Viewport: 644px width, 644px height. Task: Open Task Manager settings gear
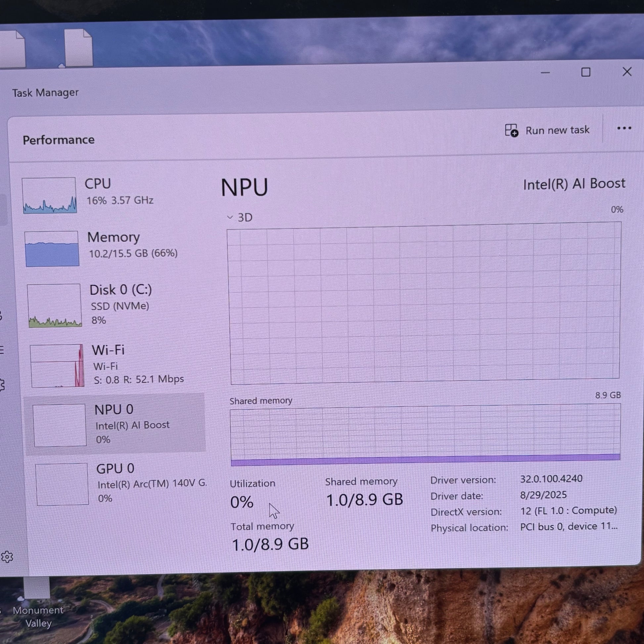(7, 557)
